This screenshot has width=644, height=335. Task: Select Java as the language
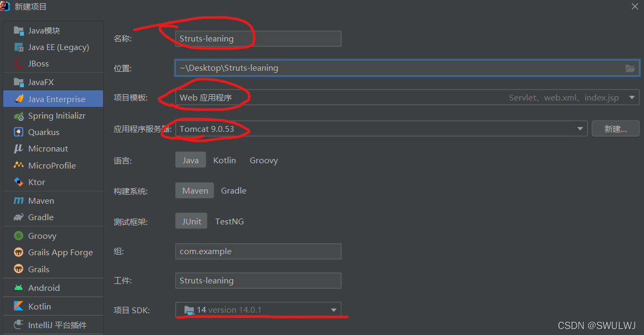click(190, 160)
